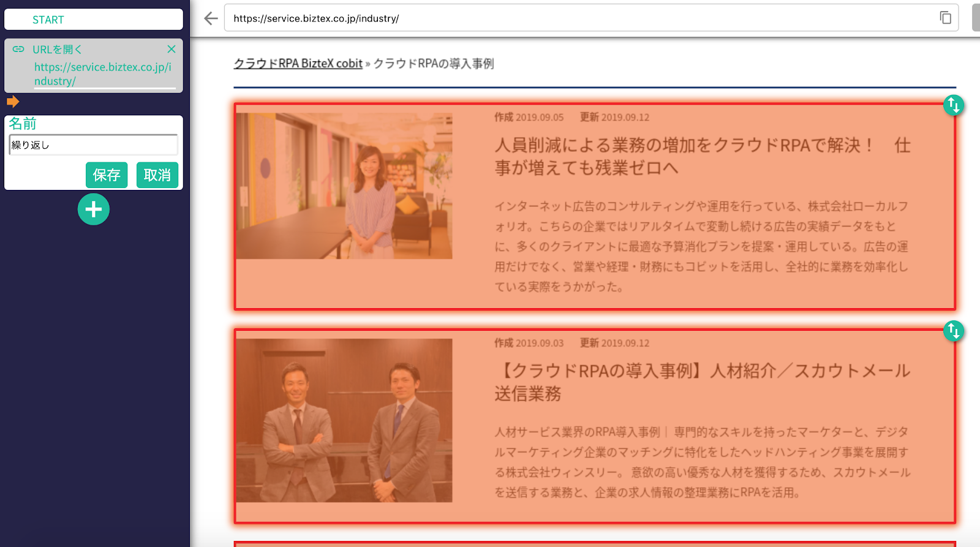The width and height of the screenshot is (980, 547).
Task: Click the '作成 2019.09.05' date text
Action: [x=529, y=118]
